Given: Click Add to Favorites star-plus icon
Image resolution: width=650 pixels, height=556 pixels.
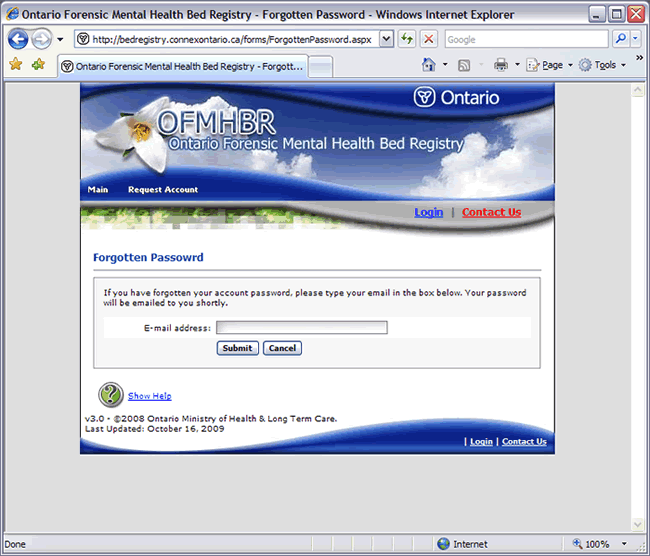Looking at the screenshot, I should pyautogui.click(x=38, y=64).
